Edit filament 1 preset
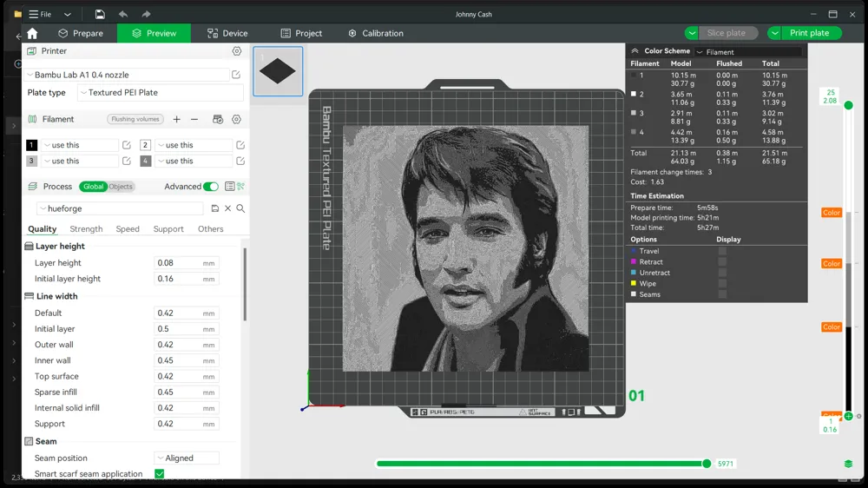This screenshot has height=488, width=868. (127, 145)
